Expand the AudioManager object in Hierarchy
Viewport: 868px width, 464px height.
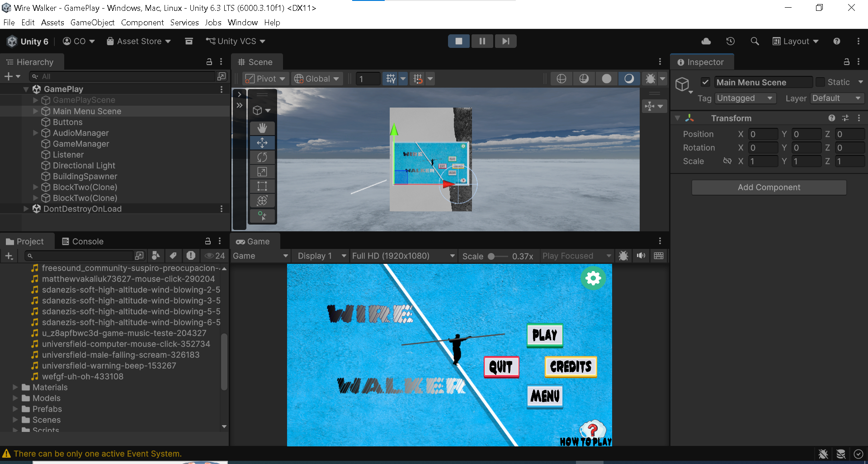click(36, 133)
